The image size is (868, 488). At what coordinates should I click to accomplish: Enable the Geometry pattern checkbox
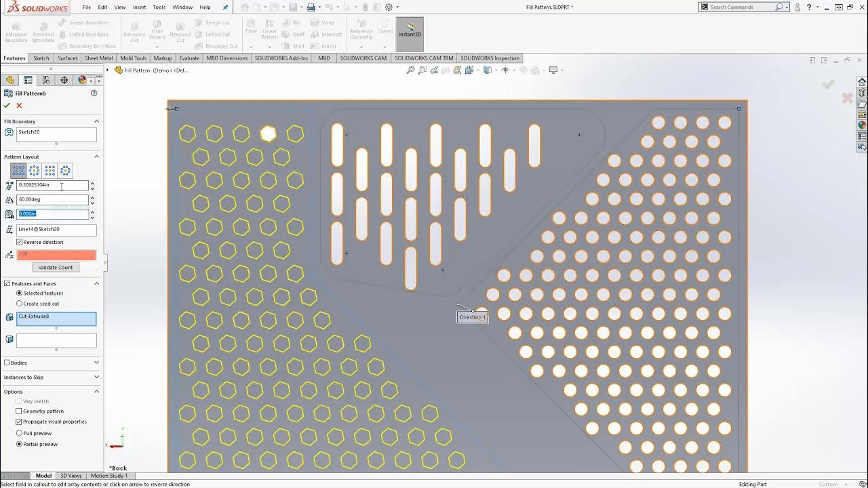click(19, 411)
